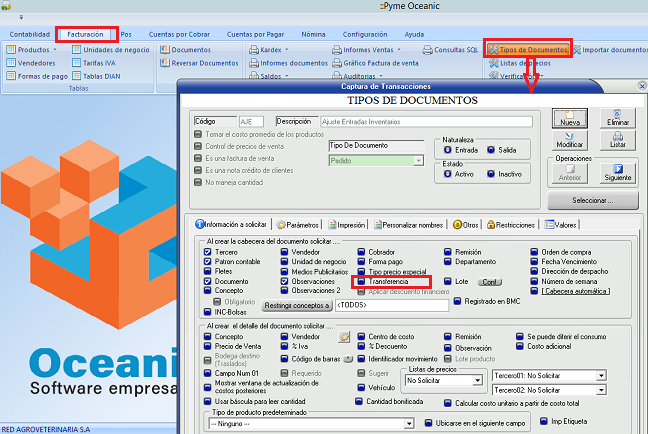Click the Código input field
The image size is (648, 434).
[x=251, y=122]
